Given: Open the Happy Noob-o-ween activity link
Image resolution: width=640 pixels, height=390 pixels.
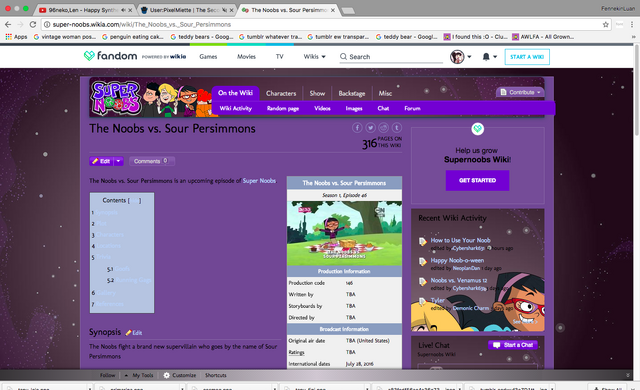Looking at the screenshot, I should [457, 260].
